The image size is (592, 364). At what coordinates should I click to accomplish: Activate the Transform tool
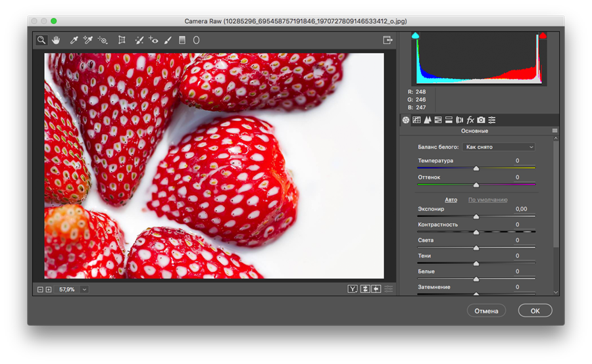[122, 40]
